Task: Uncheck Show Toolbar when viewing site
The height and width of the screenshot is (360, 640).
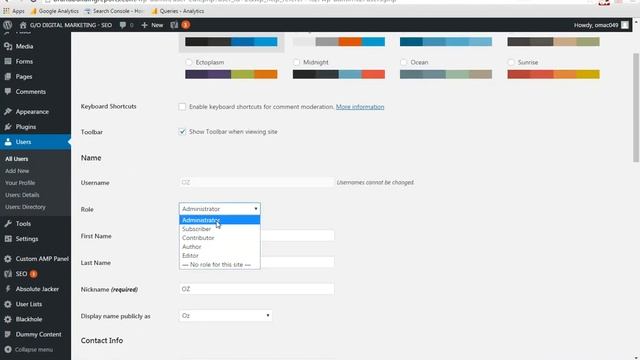Action: (182, 131)
